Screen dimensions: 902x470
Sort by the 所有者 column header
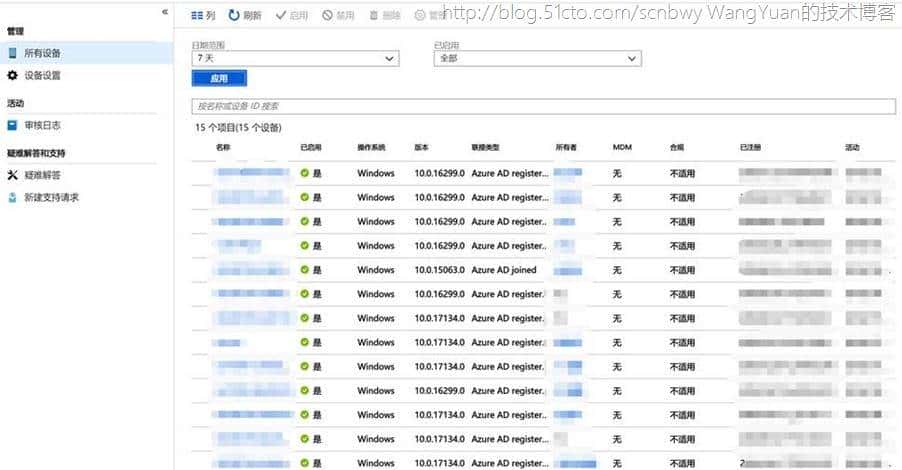[566, 147]
